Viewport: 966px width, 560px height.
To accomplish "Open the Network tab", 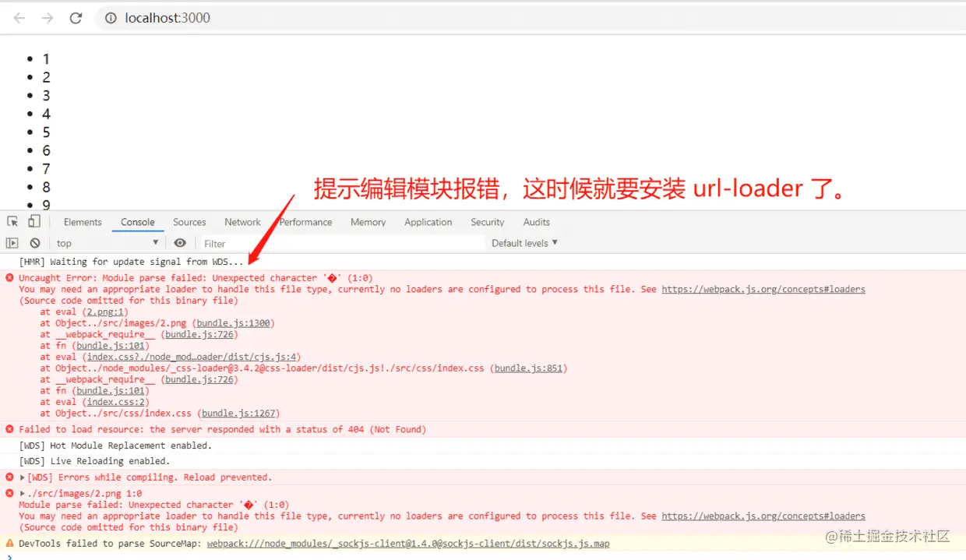I will coord(242,222).
